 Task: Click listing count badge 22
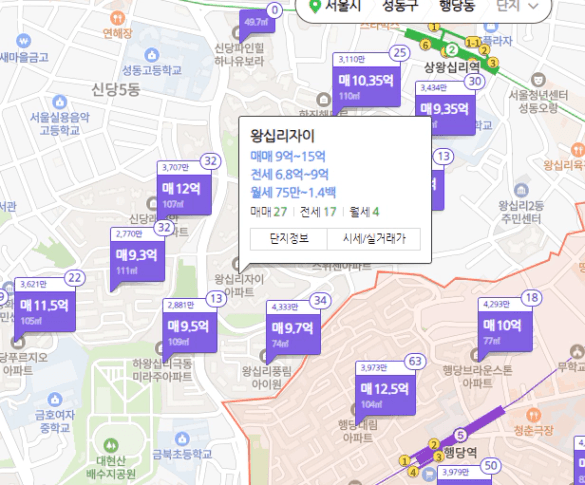(75, 278)
